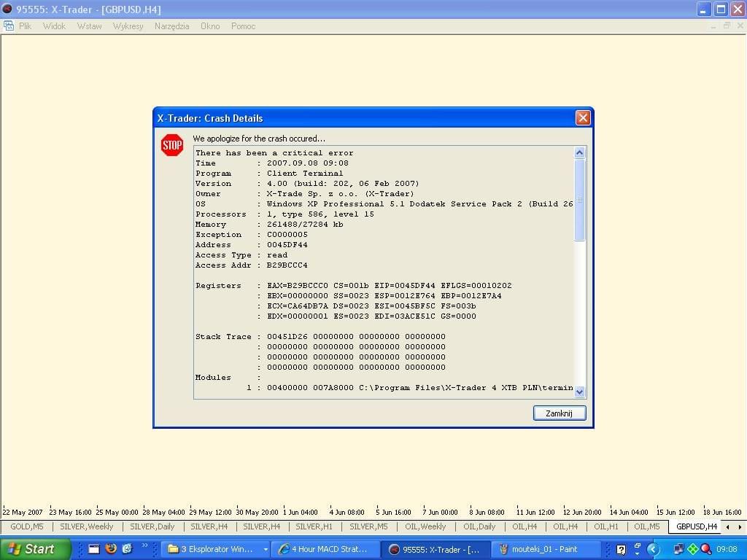Switch to mouteki_01 - Paint window
747x560 pixels.
point(546,549)
